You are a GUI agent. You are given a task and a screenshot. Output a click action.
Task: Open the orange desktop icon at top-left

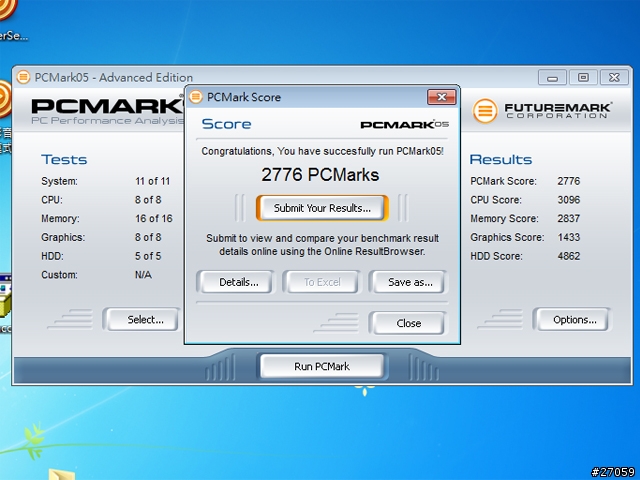(7, 10)
